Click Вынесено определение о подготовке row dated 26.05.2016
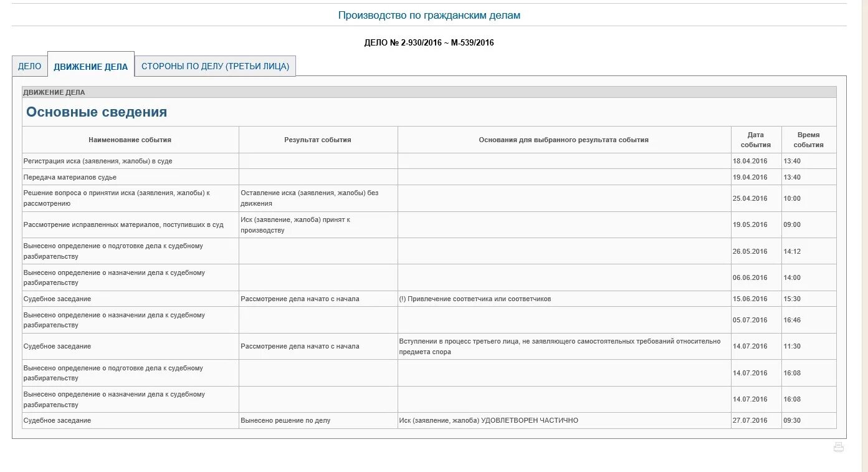868x472 pixels. coord(429,251)
